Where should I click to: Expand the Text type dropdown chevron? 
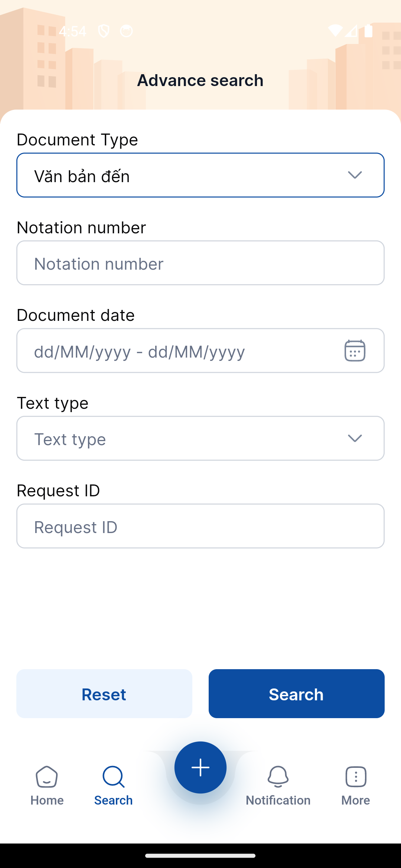[x=355, y=438]
